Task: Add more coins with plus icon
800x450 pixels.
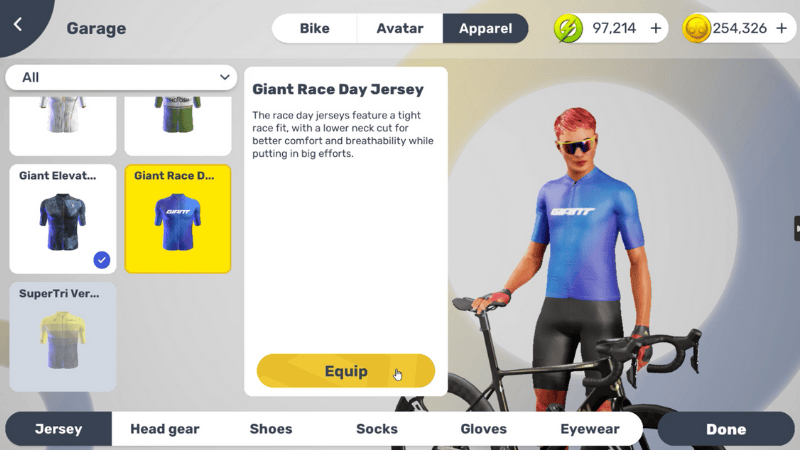Action: click(781, 29)
